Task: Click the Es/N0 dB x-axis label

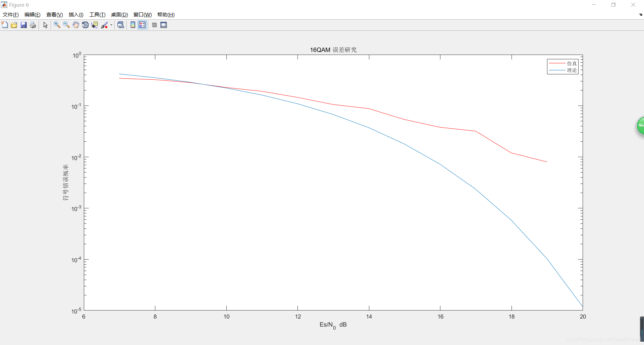Action: [x=333, y=325]
